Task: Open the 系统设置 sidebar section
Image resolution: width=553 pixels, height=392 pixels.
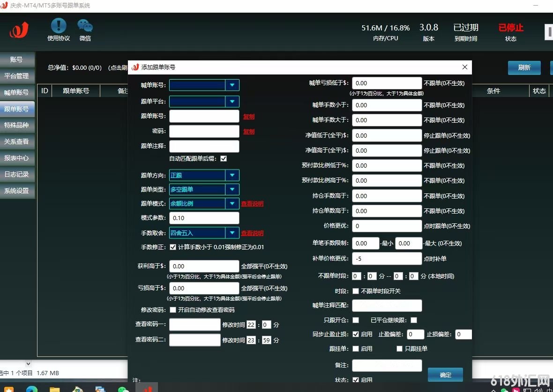Action: pyautogui.click(x=17, y=191)
